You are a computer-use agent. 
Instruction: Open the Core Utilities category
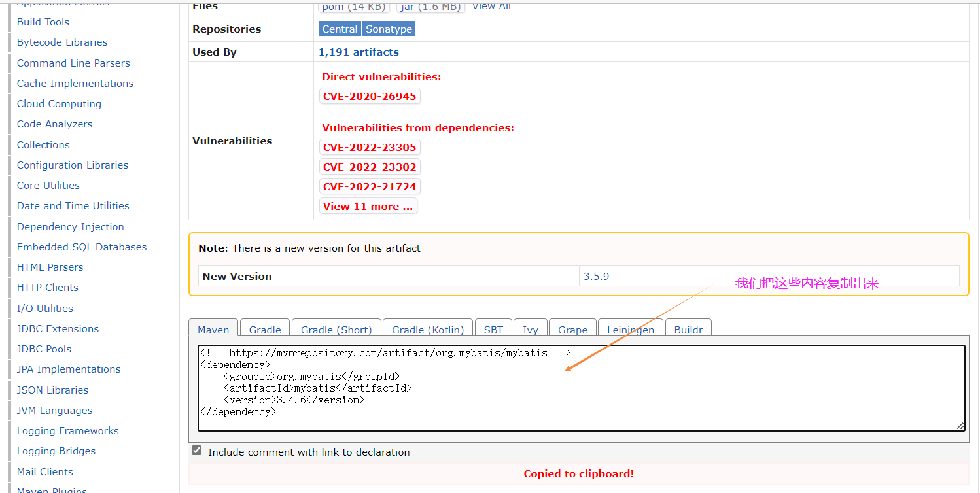(48, 185)
